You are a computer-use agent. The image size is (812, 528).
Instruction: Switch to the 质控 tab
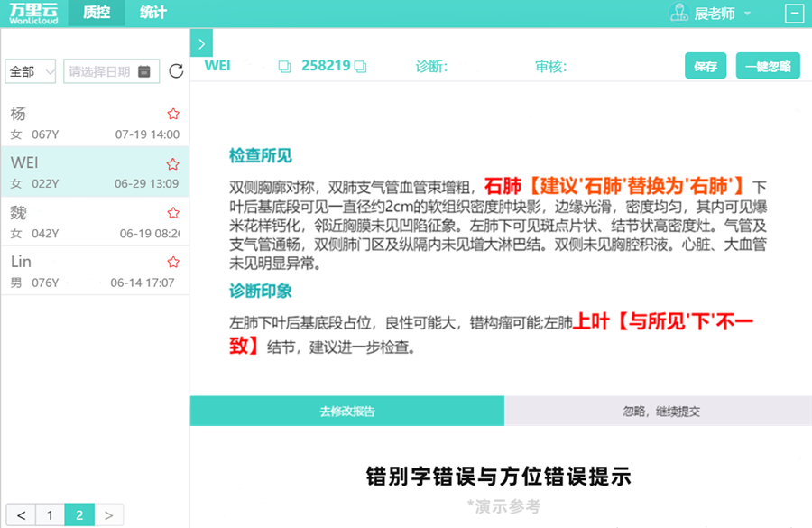[x=97, y=13]
